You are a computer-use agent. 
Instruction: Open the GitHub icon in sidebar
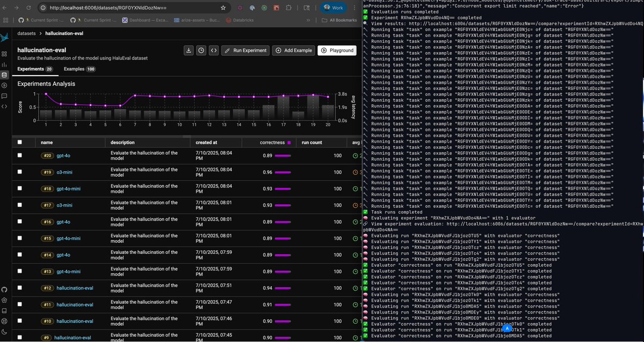(x=4, y=289)
